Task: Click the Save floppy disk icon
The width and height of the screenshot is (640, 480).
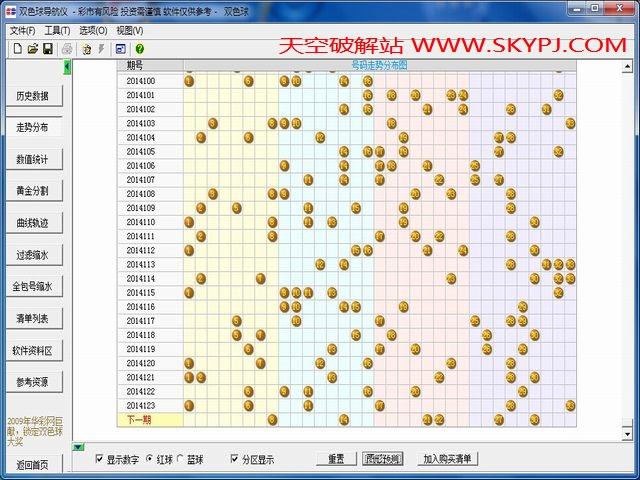Action: 47,48
